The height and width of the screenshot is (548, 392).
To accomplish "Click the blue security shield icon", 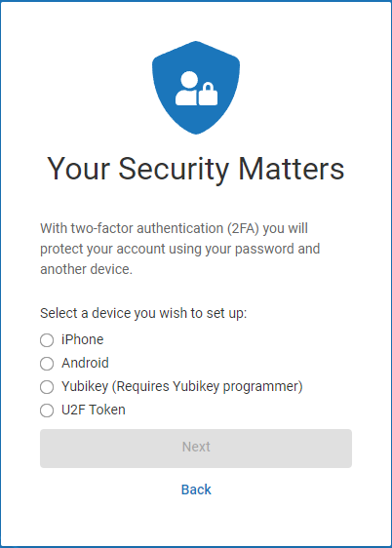I will tap(196, 88).
